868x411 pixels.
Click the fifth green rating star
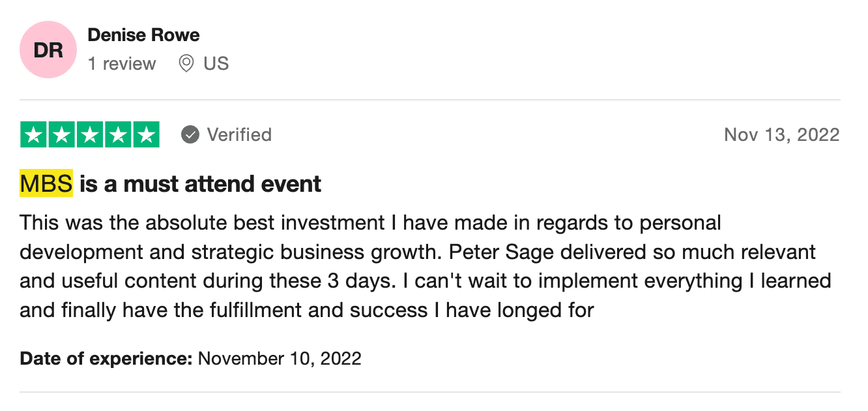(146, 135)
